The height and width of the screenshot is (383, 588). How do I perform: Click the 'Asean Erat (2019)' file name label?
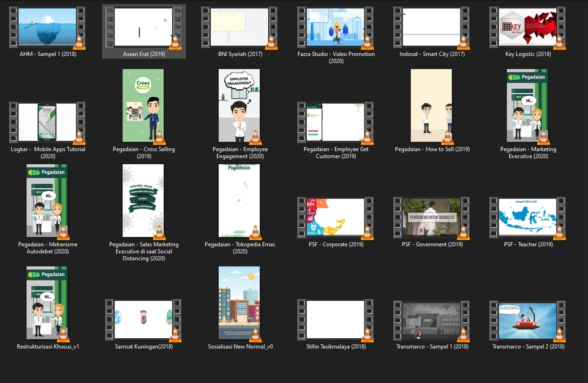tap(144, 54)
